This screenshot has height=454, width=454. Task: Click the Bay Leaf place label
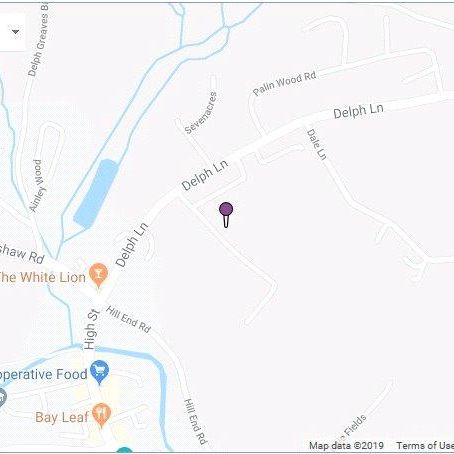click(x=62, y=417)
